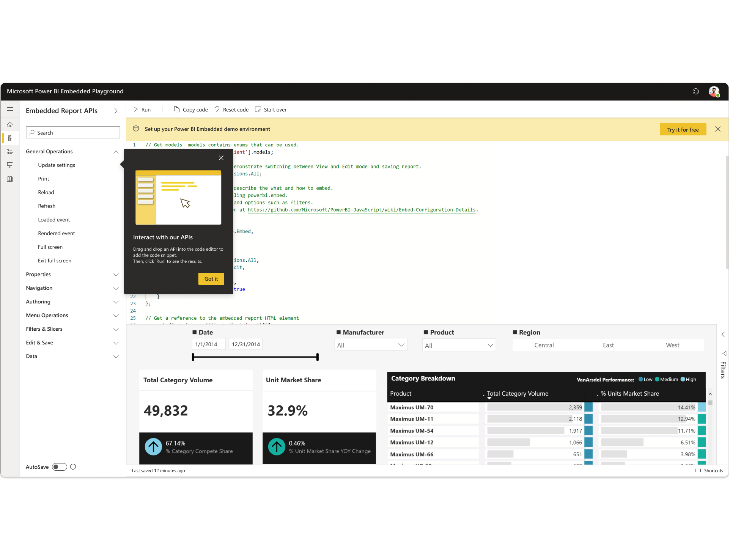Click the date slider right handle

[x=318, y=357]
